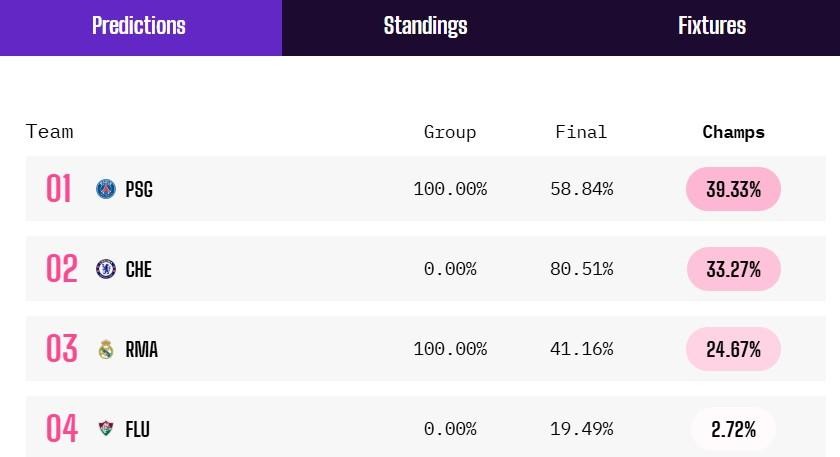Image resolution: width=840 pixels, height=457 pixels.
Task: Click the CHE team name
Action: pos(139,269)
